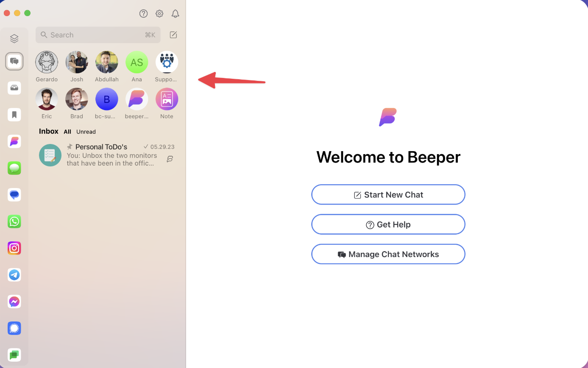Screen dimensions: 588x368
Task: Open the Personal ToDo's chat
Action: click(107, 155)
